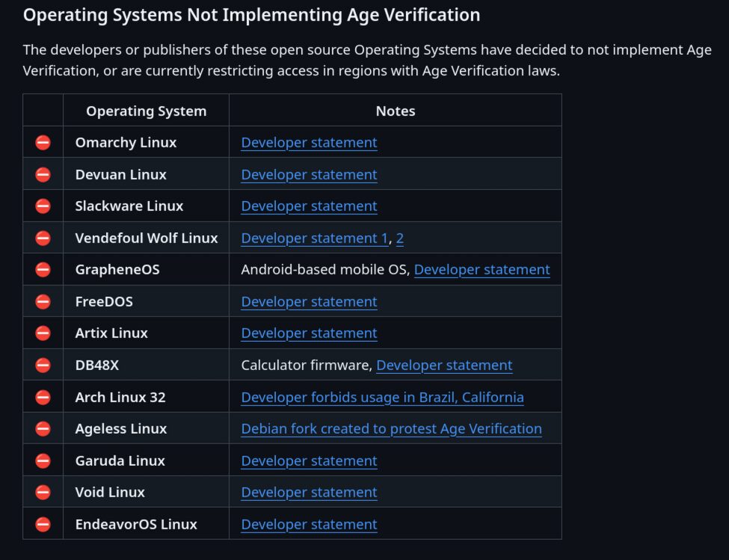Open GrapheneOS Developer statement link
This screenshot has height=560, width=729.
[482, 269]
